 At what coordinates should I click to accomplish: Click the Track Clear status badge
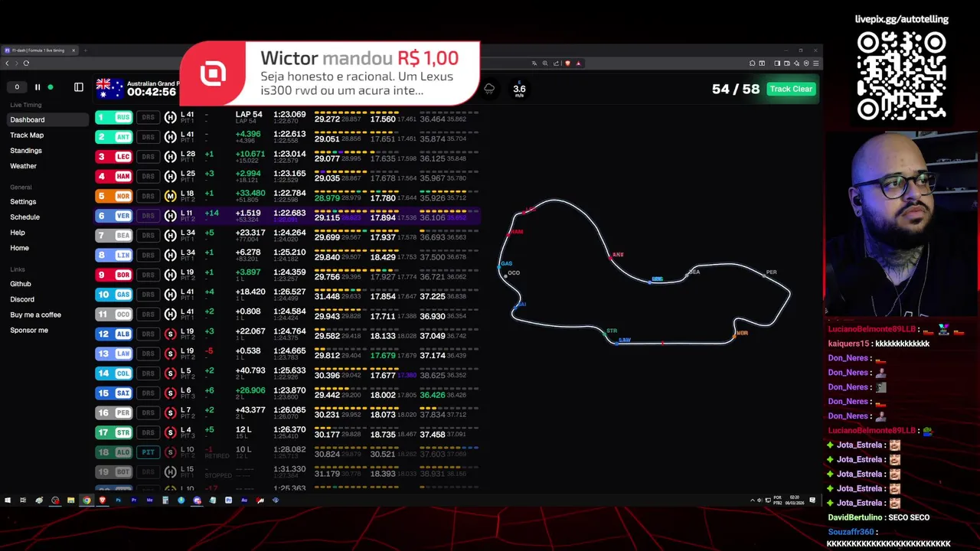point(791,89)
